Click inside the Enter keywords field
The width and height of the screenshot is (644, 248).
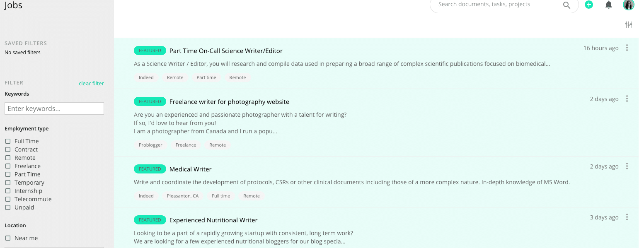pyautogui.click(x=54, y=108)
